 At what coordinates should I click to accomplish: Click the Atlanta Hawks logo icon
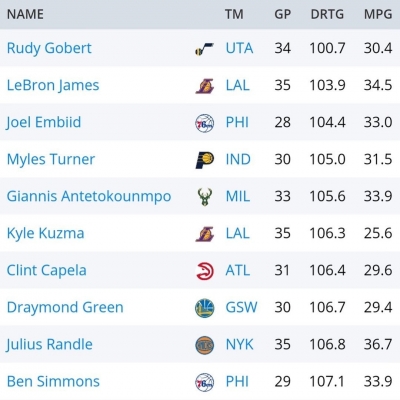pos(204,271)
